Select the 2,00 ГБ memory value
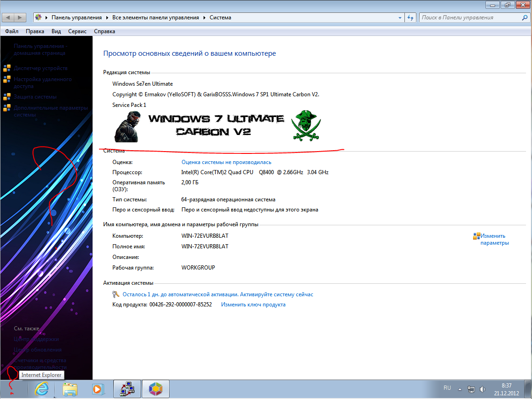 190,182
